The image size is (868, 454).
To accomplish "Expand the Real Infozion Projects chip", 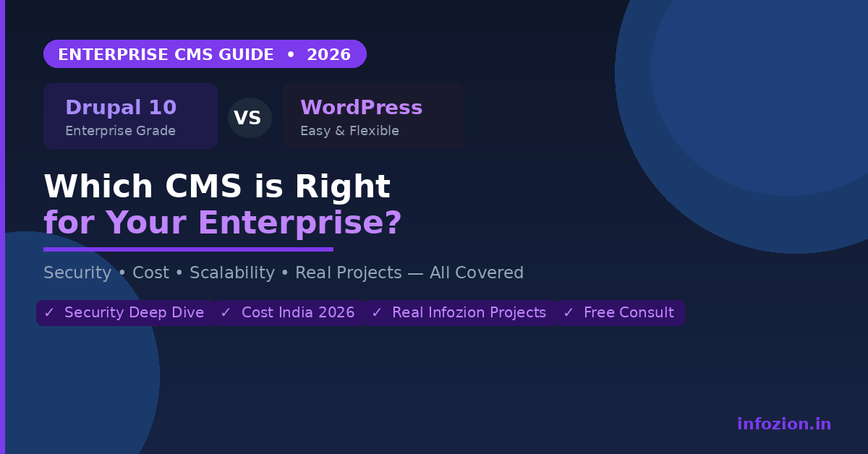I will coord(461,312).
